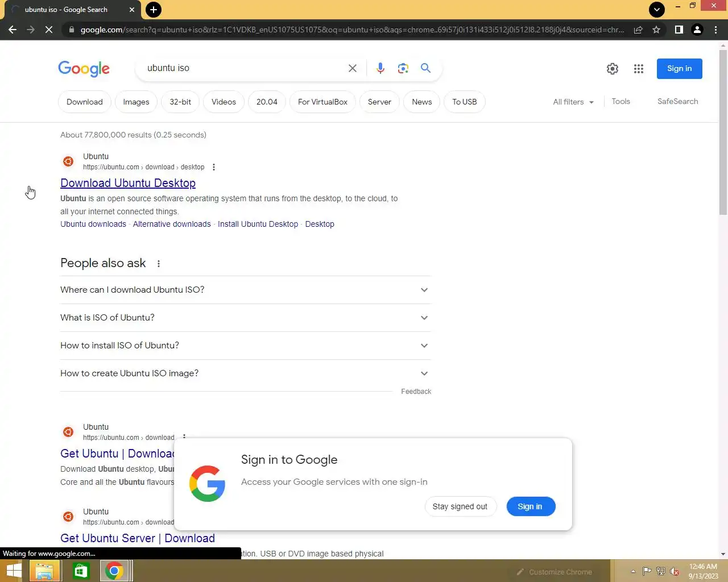
Task: Open Google apps grid
Action: click(x=639, y=69)
